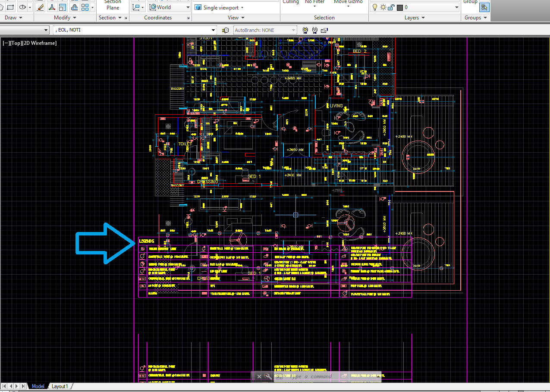The width and height of the screenshot is (550, 392).
Task: Select the 3D align triangle icon
Action: point(52,7)
